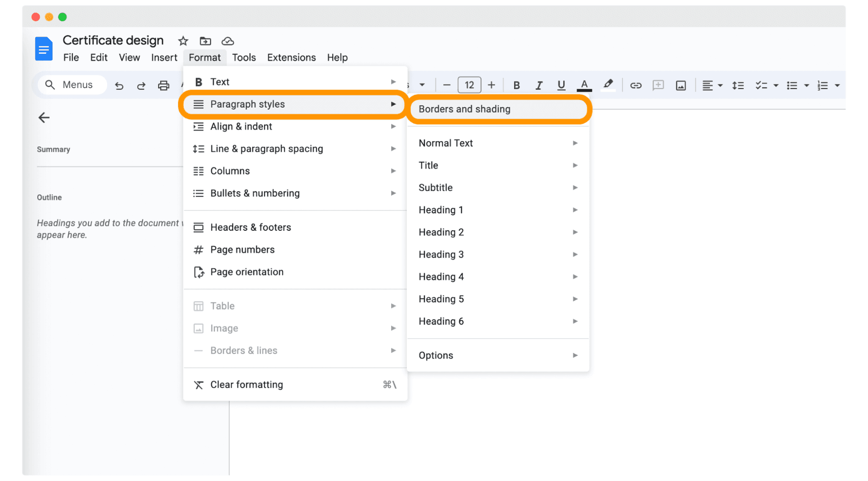Choose Page orientation option
This screenshot has height=481, width=868.
click(x=295, y=272)
